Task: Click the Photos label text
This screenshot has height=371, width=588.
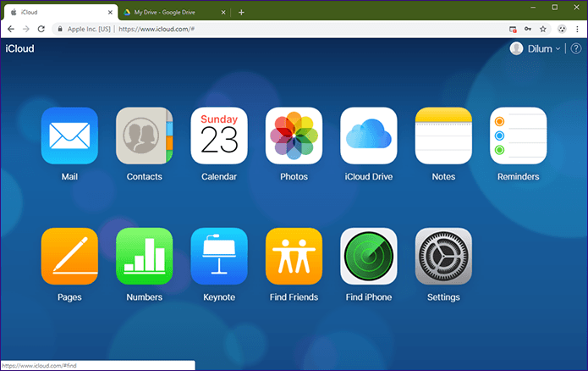Action: click(x=294, y=176)
